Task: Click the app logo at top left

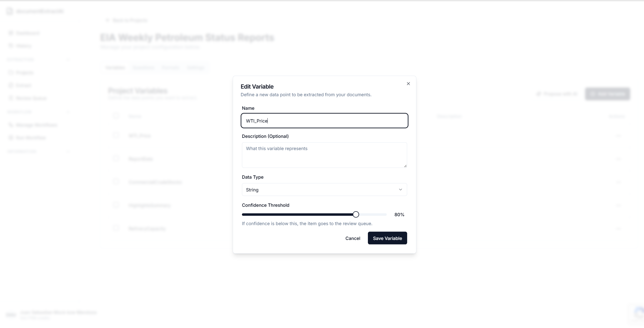Action: pos(9,11)
